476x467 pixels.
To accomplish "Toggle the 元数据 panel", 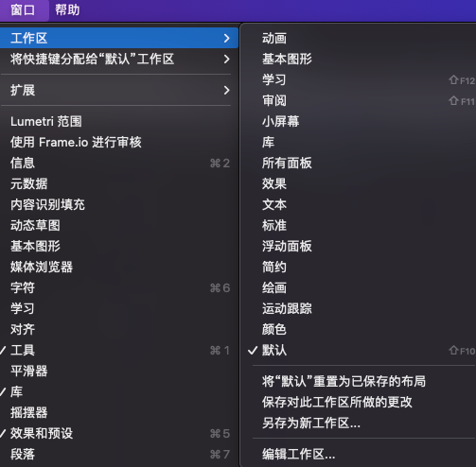I will [x=119, y=183].
